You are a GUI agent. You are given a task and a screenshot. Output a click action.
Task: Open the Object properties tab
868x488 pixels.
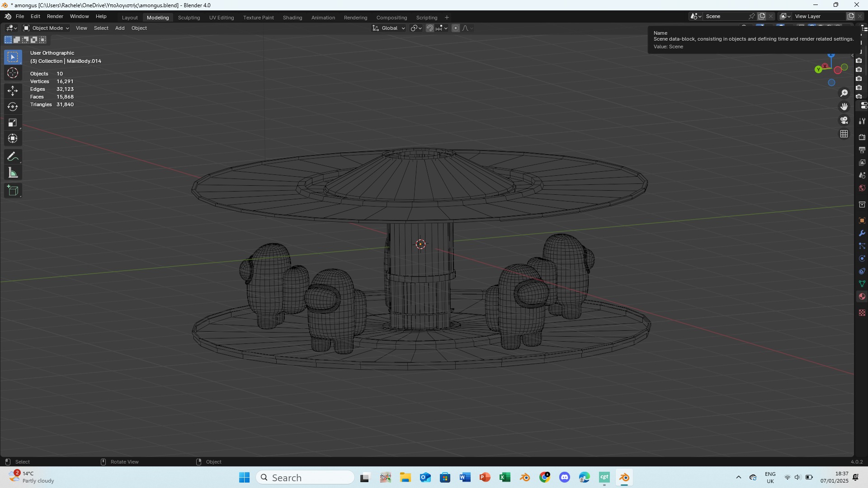point(862,221)
